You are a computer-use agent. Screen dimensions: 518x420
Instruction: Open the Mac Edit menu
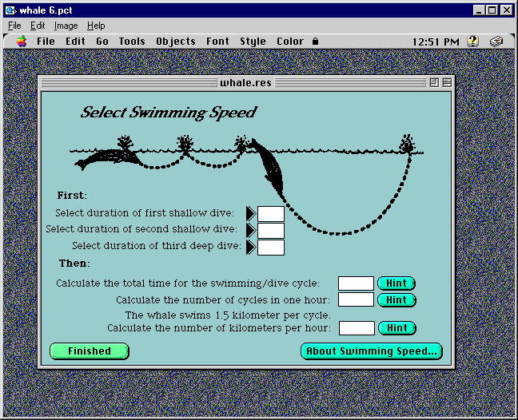pos(75,42)
